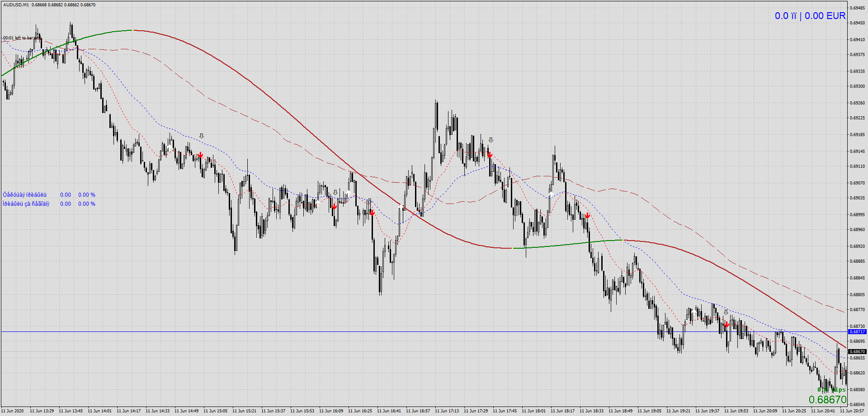Viewport: 868px width, 416px height.
Task: Click the red sell arrow near 17:29
Action: pos(490,155)
